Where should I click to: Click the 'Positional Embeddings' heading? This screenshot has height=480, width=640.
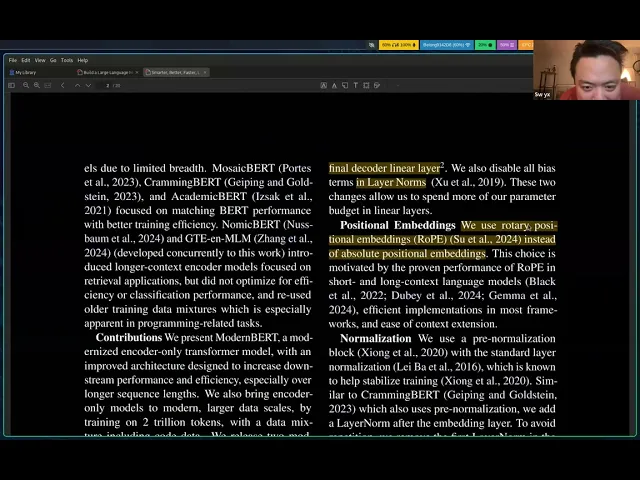click(398, 225)
